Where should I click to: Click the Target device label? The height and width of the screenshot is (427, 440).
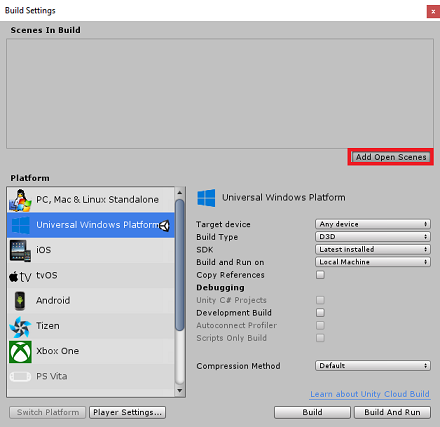pyautogui.click(x=223, y=224)
